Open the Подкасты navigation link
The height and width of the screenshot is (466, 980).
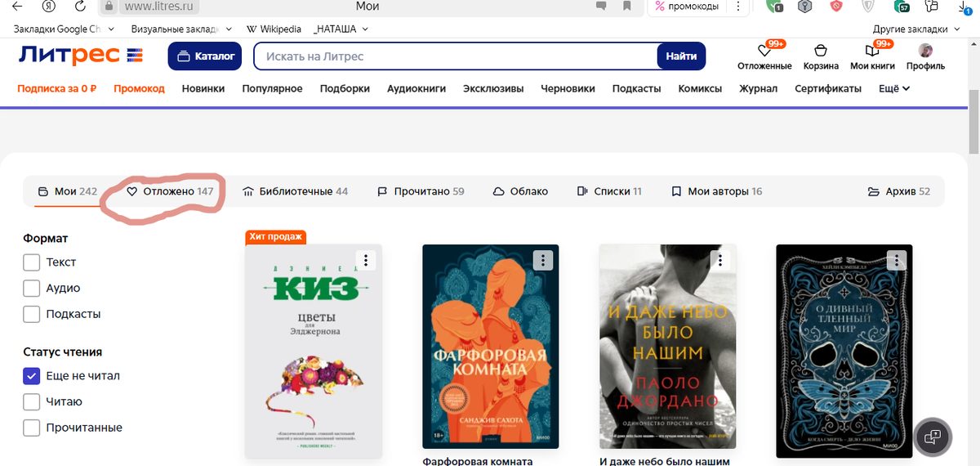tap(636, 88)
